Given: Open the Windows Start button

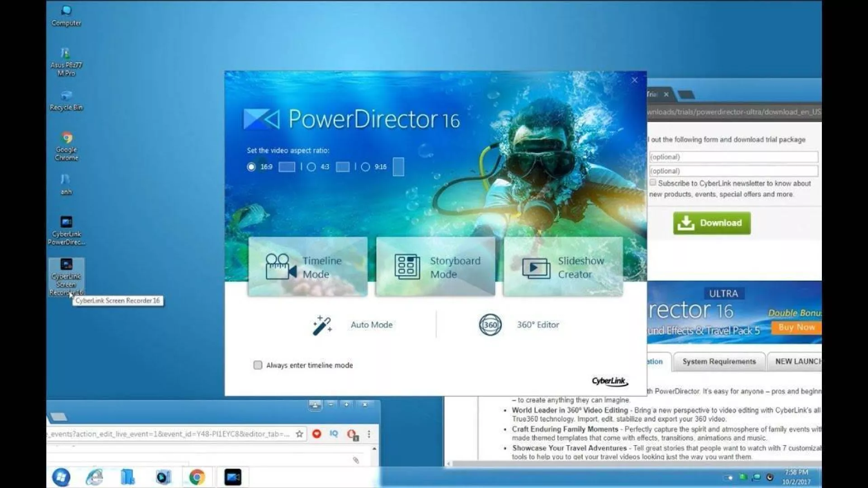Looking at the screenshot, I should point(61,477).
